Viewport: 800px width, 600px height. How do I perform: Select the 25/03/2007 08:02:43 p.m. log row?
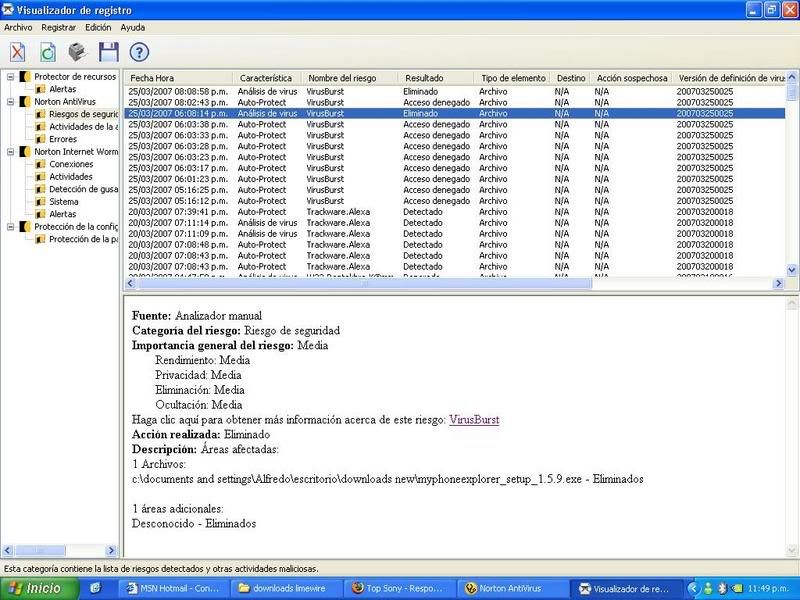(455, 103)
